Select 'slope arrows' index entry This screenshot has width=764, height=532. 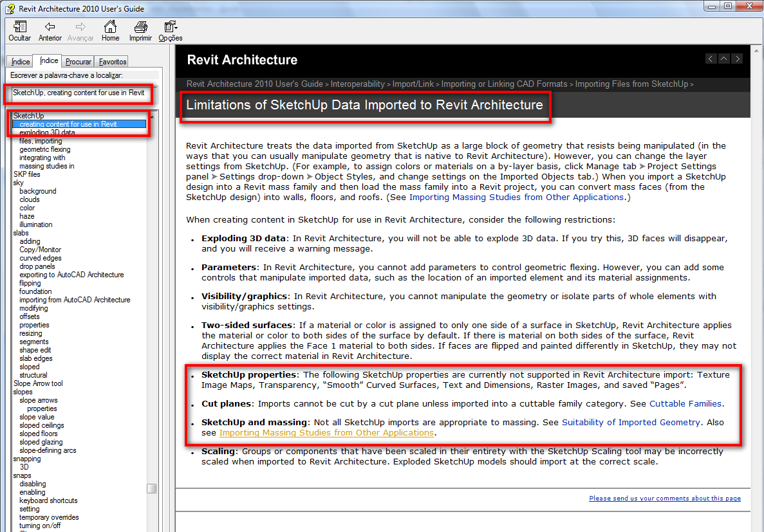click(x=39, y=400)
